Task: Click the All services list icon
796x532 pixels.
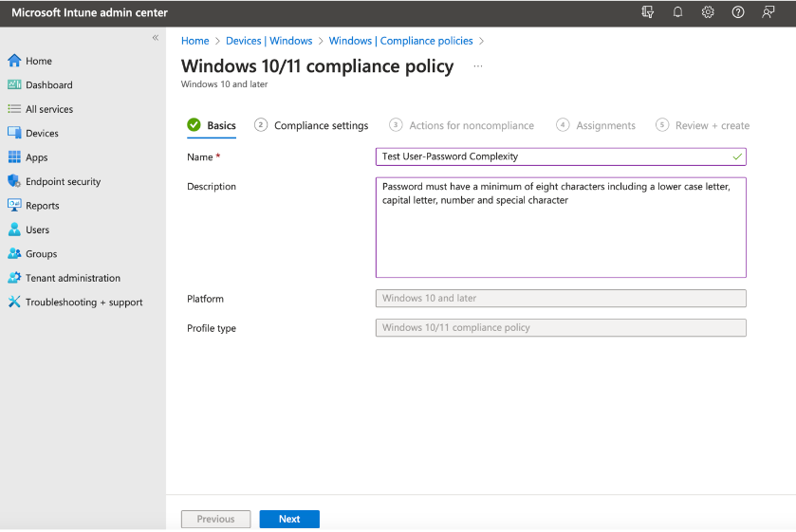Action: click(x=14, y=109)
